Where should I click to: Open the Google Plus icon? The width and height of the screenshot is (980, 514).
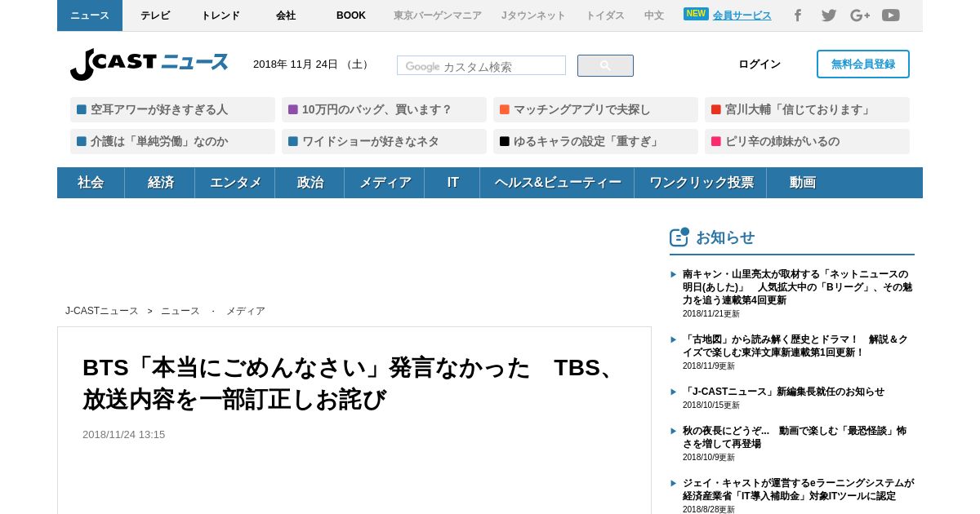(x=860, y=16)
